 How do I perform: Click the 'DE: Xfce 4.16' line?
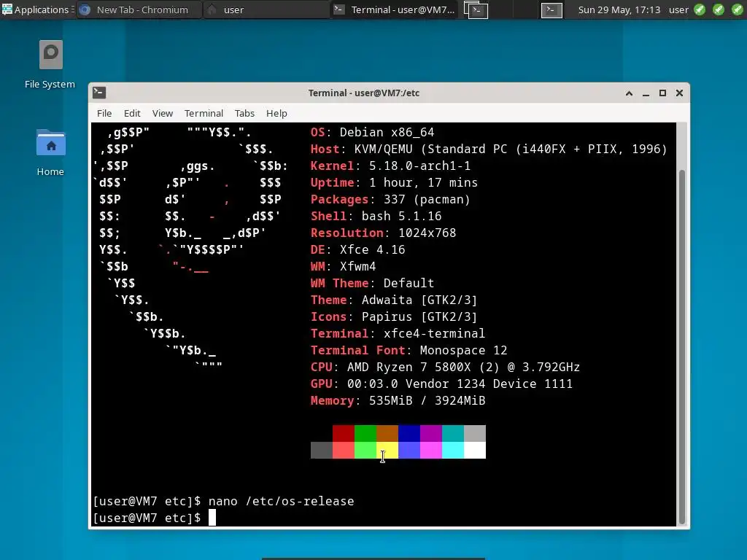coord(357,249)
